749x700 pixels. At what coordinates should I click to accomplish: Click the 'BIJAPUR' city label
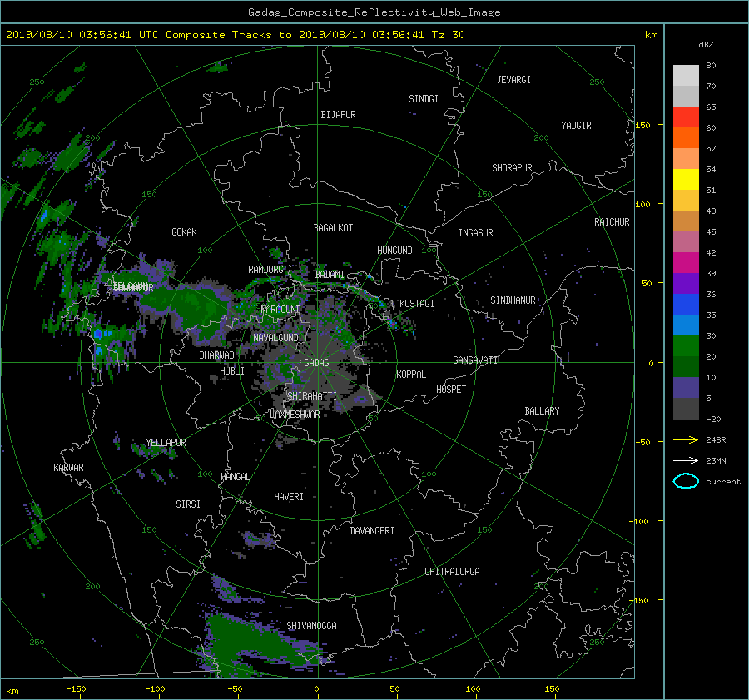point(338,115)
